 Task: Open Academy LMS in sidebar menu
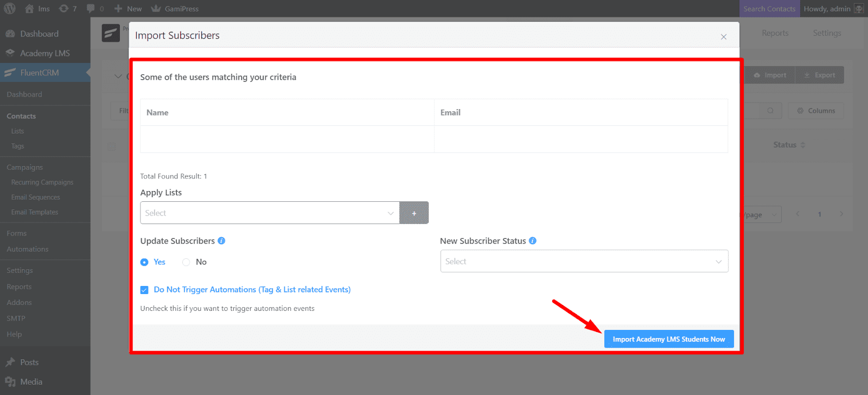[44, 53]
